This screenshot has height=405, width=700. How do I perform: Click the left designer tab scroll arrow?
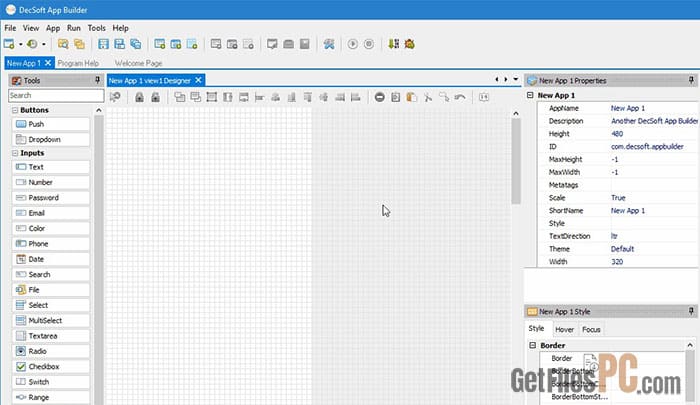tap(497, 79)
